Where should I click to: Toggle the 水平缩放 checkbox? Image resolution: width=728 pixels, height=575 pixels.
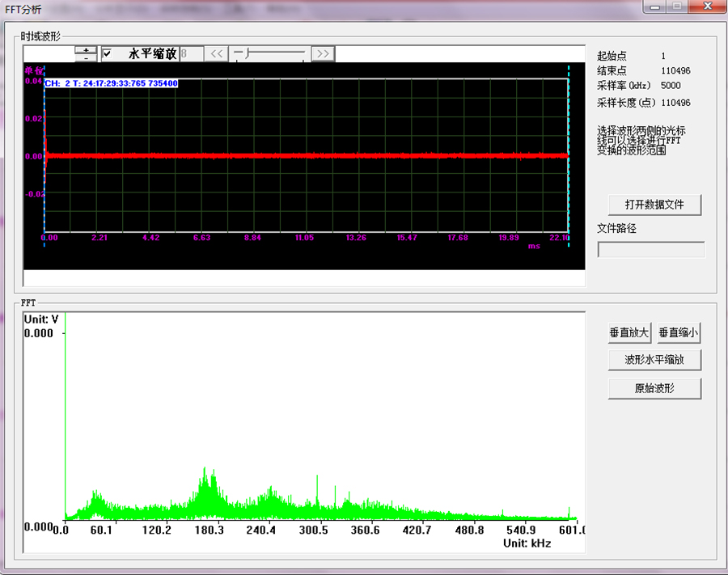[x=107, y=54]
